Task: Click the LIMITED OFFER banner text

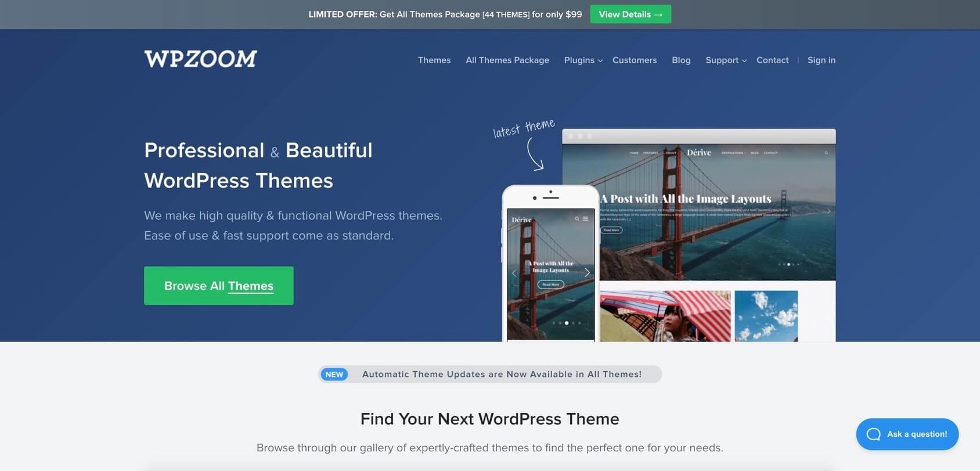Action: (445, 14)
